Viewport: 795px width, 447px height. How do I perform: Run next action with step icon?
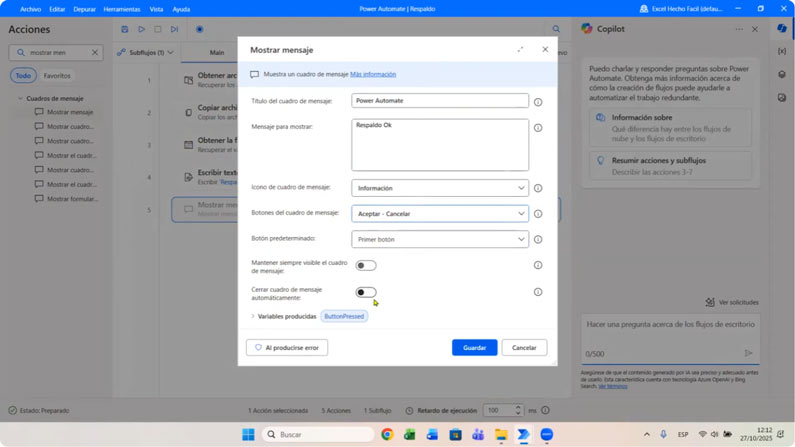click(174, 29)
